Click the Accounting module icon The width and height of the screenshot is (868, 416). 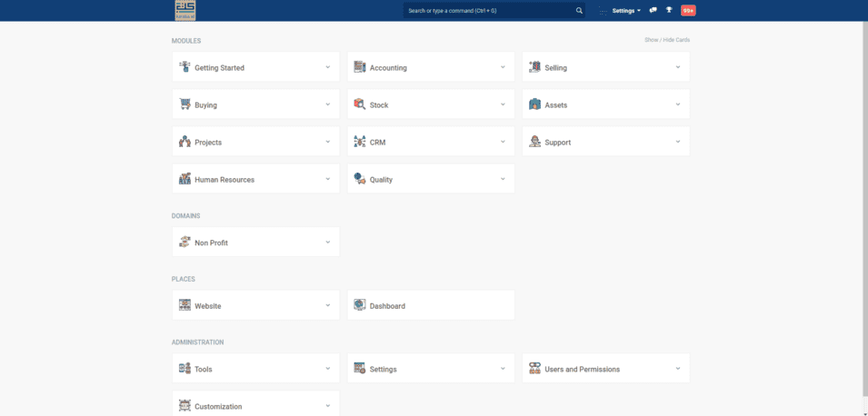tap(360, 67)
